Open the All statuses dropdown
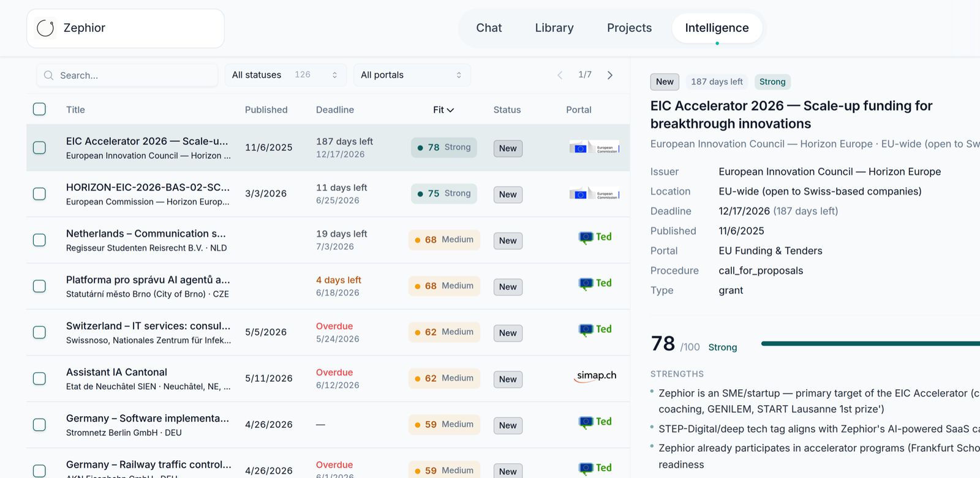This screenshot has width=980, height=478. (x=285, y=75)
